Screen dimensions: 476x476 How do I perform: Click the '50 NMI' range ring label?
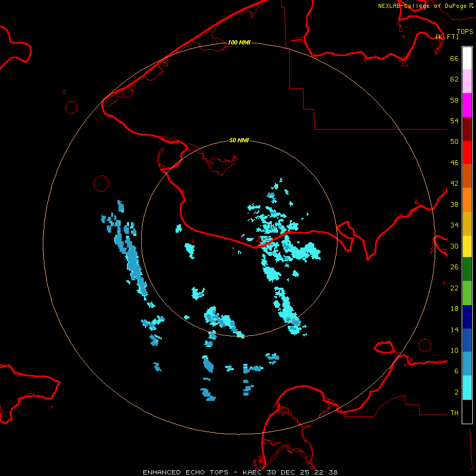(x=239, y=140)
